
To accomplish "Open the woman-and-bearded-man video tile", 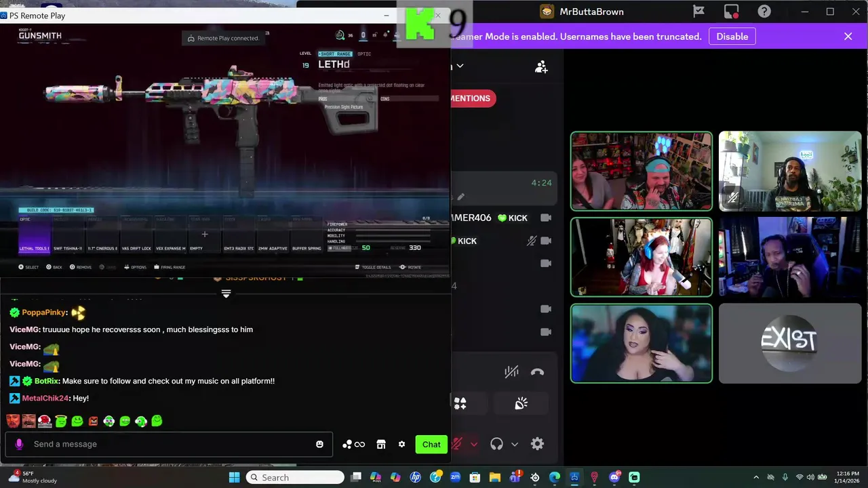I will click(642, 171).
